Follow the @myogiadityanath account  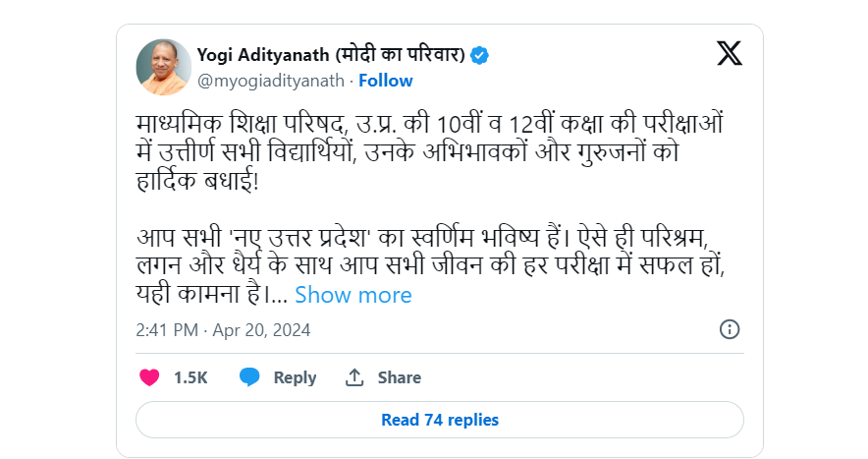point(385,81)
